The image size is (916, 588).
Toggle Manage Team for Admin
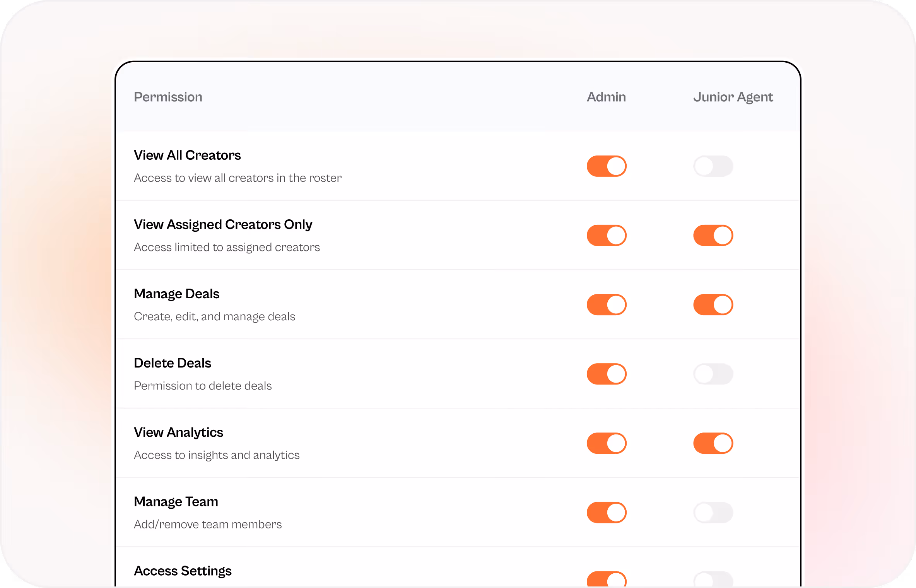coord(607,512)
